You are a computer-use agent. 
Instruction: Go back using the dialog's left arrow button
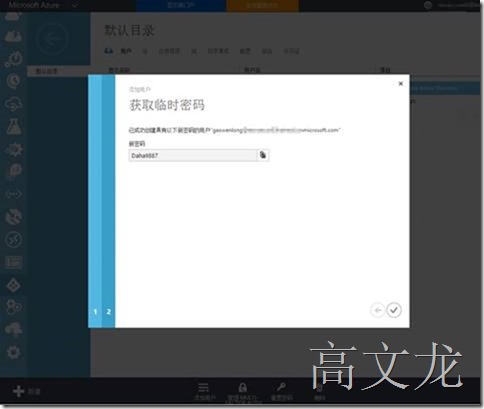point(378,310)
